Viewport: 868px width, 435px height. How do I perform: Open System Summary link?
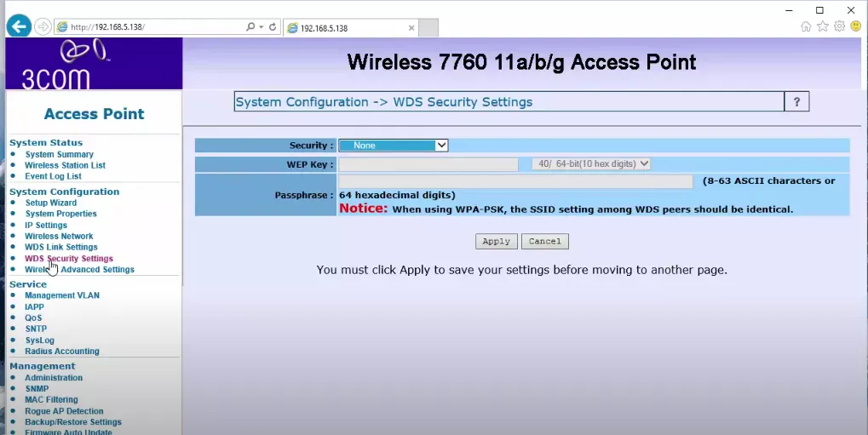[60, 154]
